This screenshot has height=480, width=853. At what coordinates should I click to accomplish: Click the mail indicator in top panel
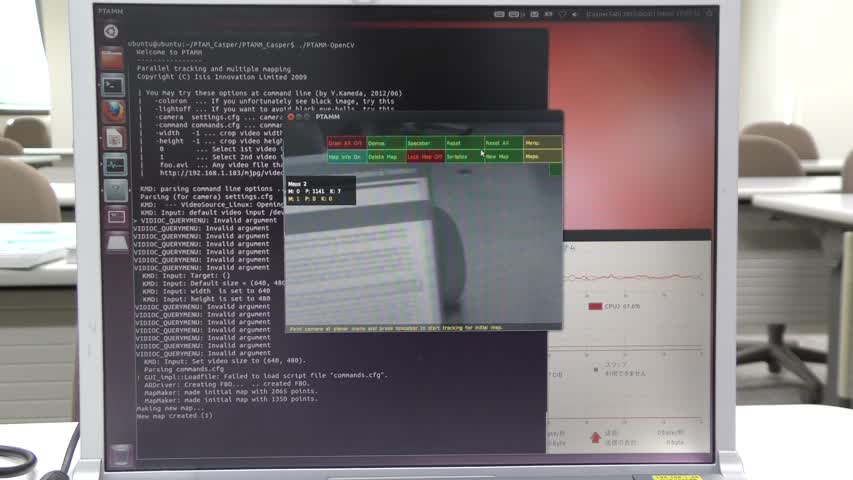[x=534, y=14]
